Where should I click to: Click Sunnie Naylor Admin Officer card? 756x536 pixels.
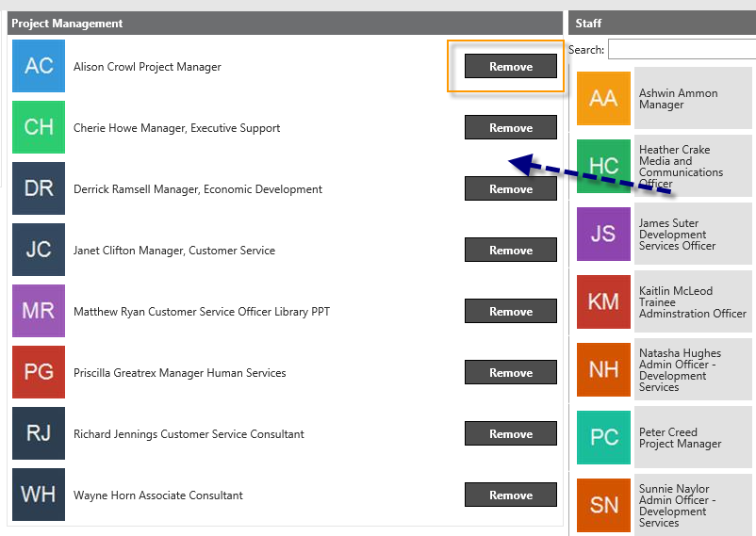point(665,505)
